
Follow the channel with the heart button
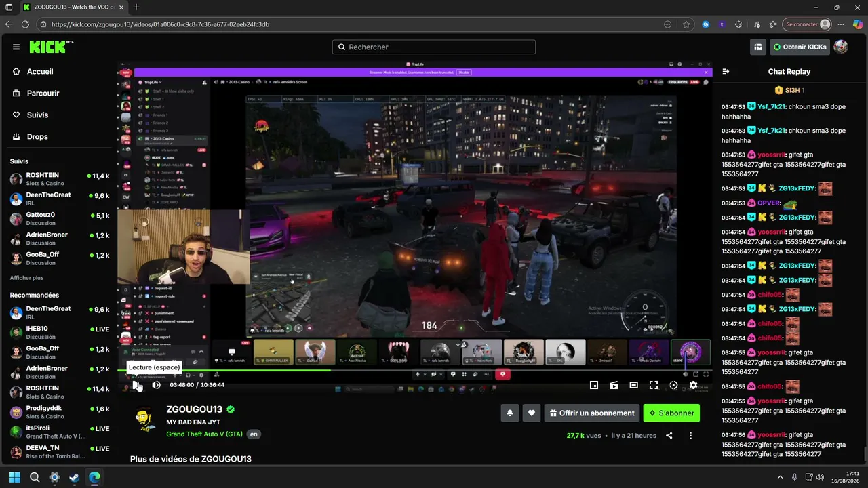tap(532, 413)
